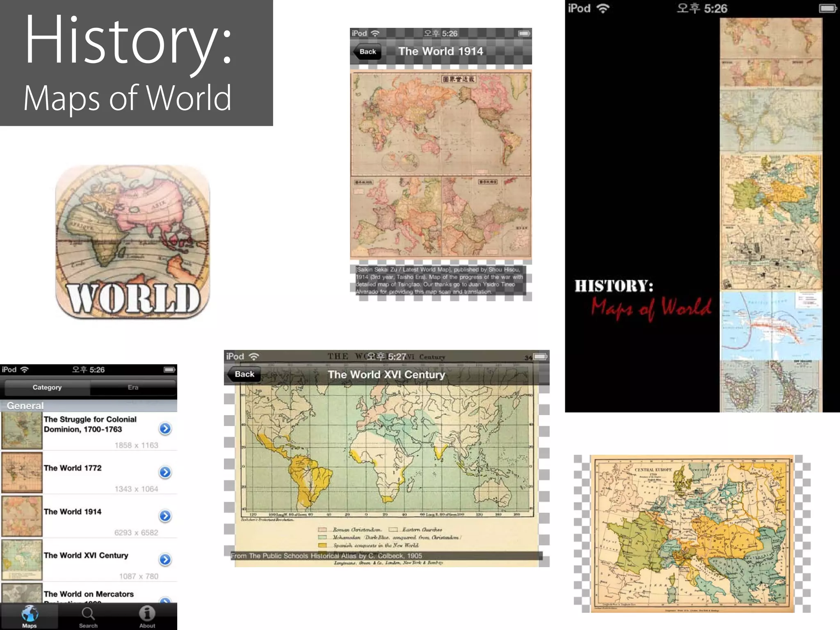Tap the Central Europe map image
Image resolution: width=840 pixels, height=630 pixels.
point(692,533)
